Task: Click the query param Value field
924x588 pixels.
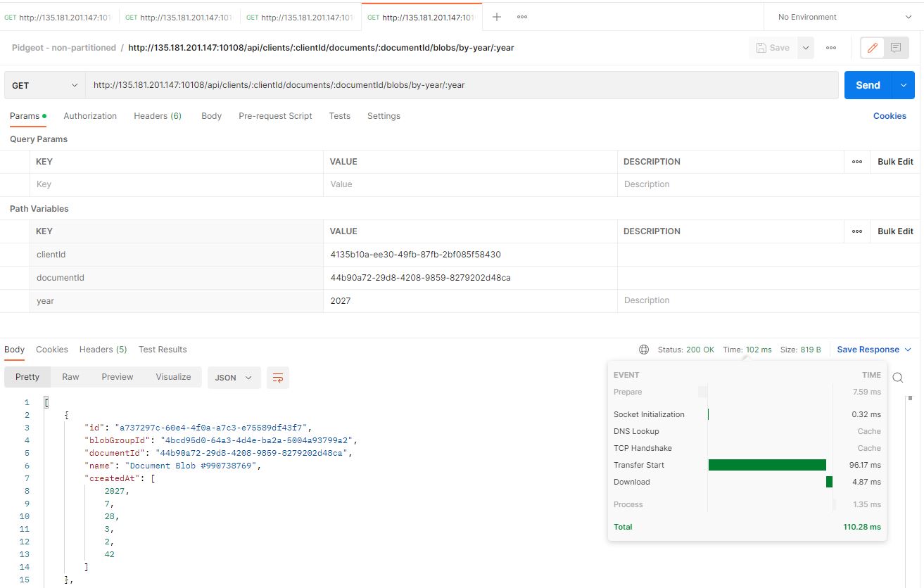Action: click(470, 184)
